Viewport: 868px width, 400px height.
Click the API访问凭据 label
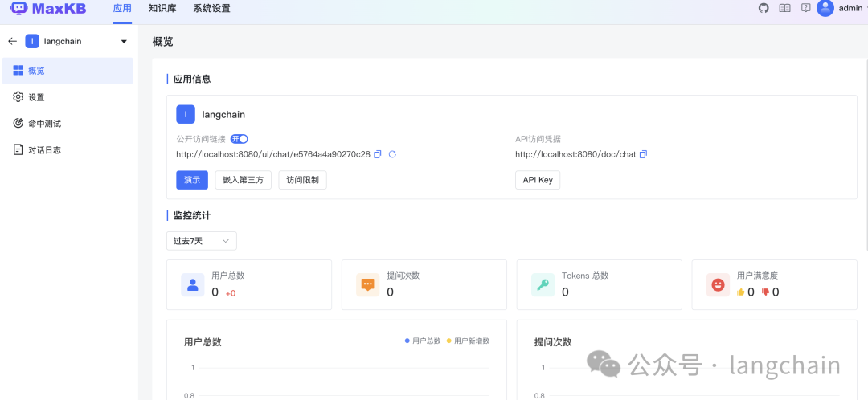[x=538, y=139]
